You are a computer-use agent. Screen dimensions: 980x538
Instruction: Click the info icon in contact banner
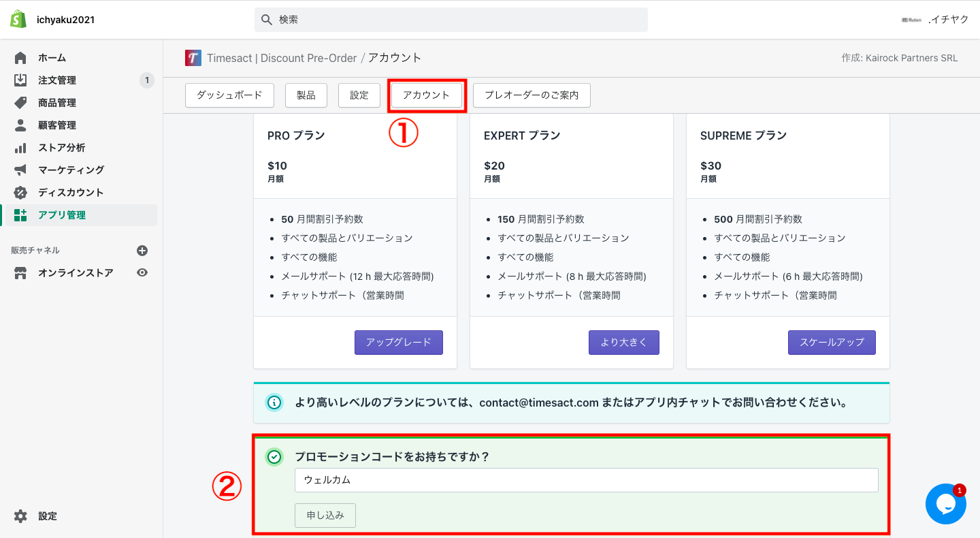pyautogui.click(x=274, y=402)
